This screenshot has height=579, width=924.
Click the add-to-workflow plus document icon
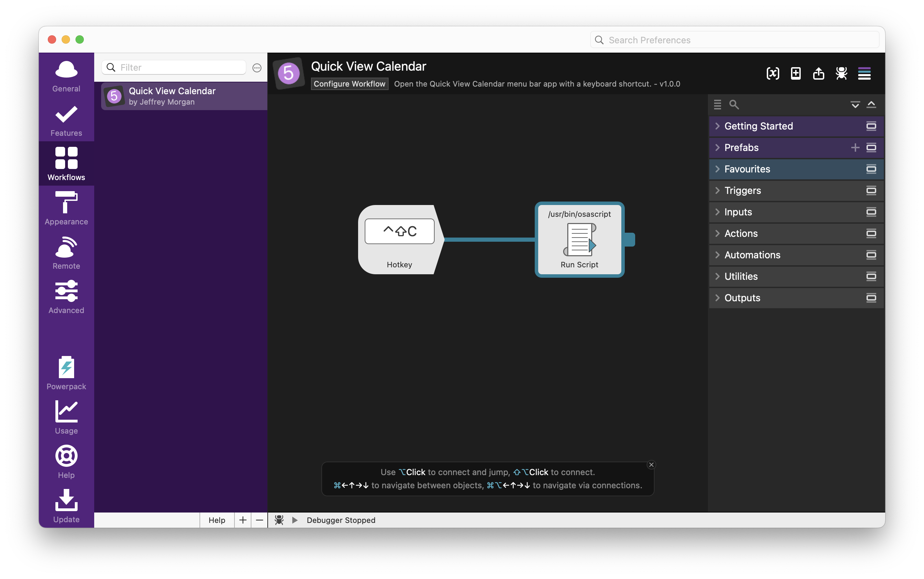pos(796,73)
